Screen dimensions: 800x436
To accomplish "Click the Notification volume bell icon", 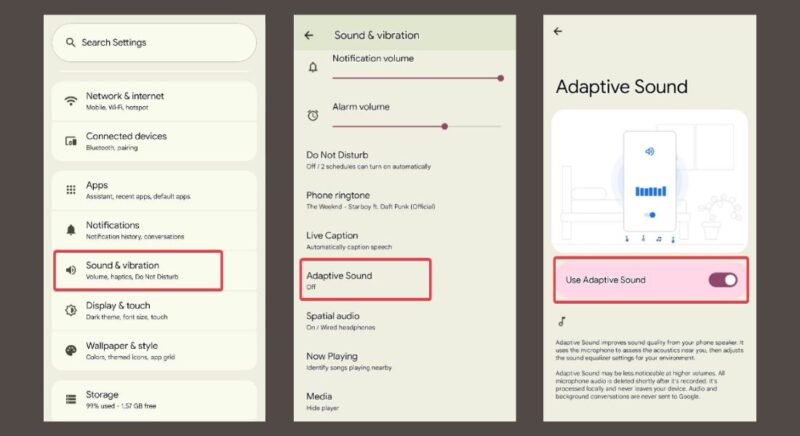I will coord(313,67).
